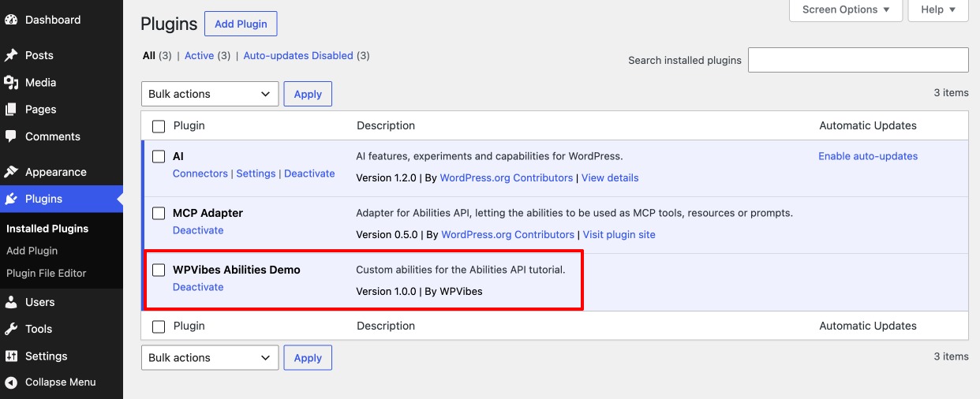This screenshot has width=980, height=399.
Task: Click Enable auto-updates for AI plugin
Action: (868, 156)
